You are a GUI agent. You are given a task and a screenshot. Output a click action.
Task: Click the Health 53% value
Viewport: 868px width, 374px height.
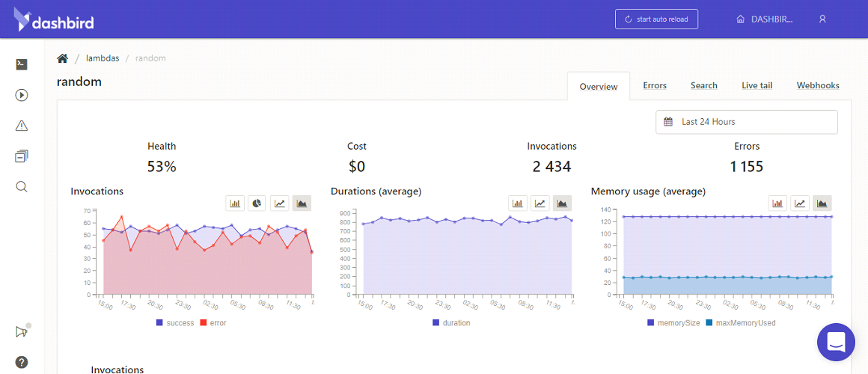point(162,166)
